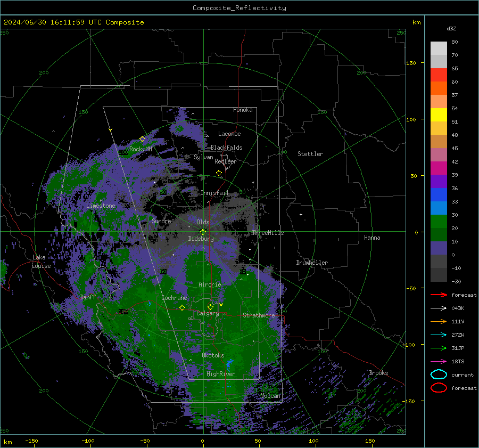This screenshot has height=448, width=479.
Task: Select the purple 39–36 dBZ color band
Action: tap(439, 181)
